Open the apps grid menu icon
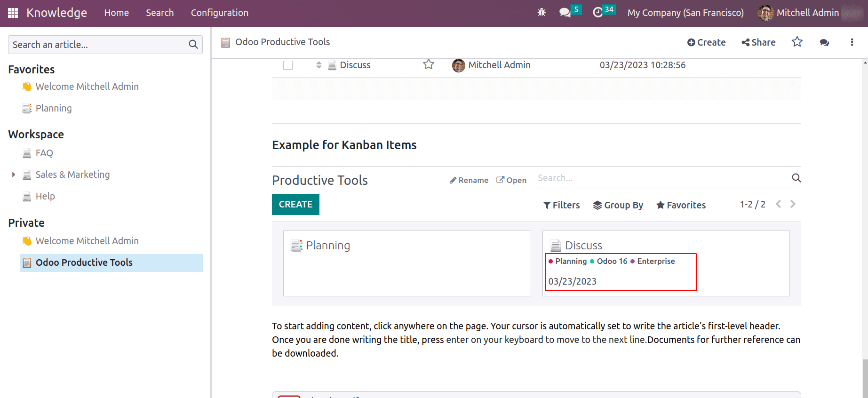 (x=13, y=13)
